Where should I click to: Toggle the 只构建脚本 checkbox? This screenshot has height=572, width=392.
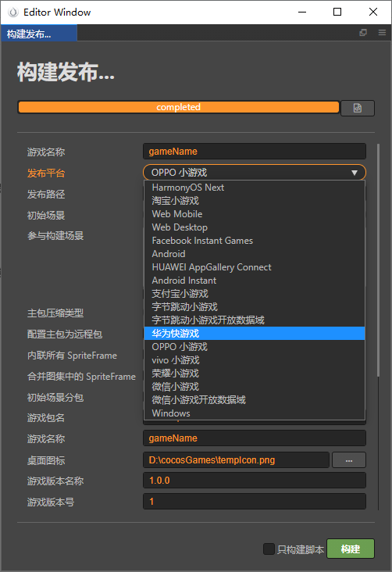[x=269, y=549]
